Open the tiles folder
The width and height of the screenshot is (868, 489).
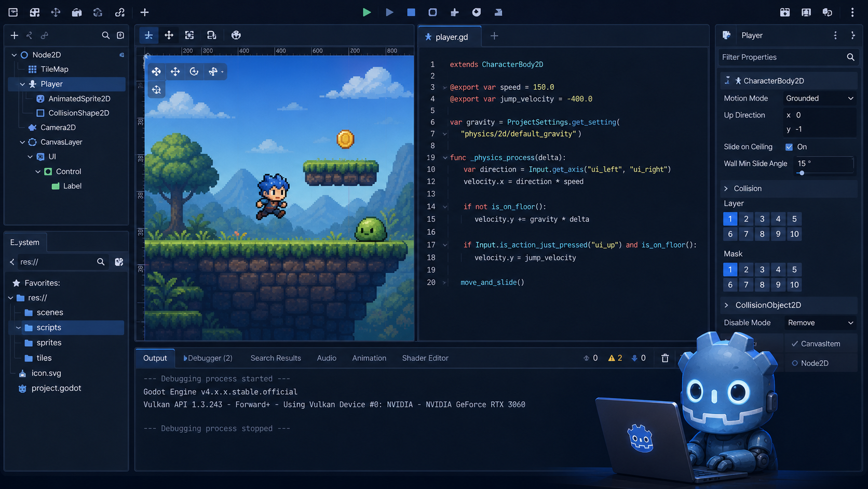[x=38, y=358]
